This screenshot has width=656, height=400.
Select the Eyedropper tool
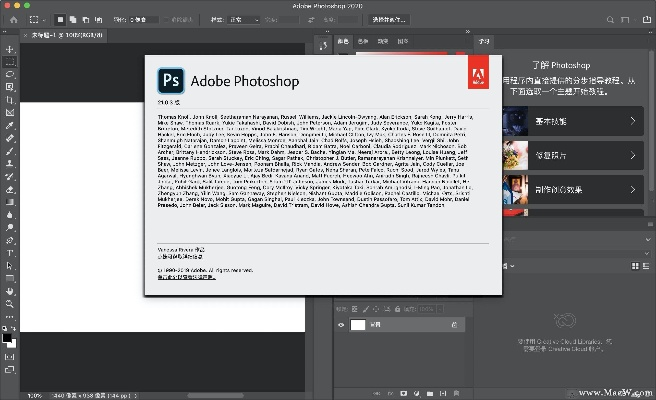click(10, 127)
